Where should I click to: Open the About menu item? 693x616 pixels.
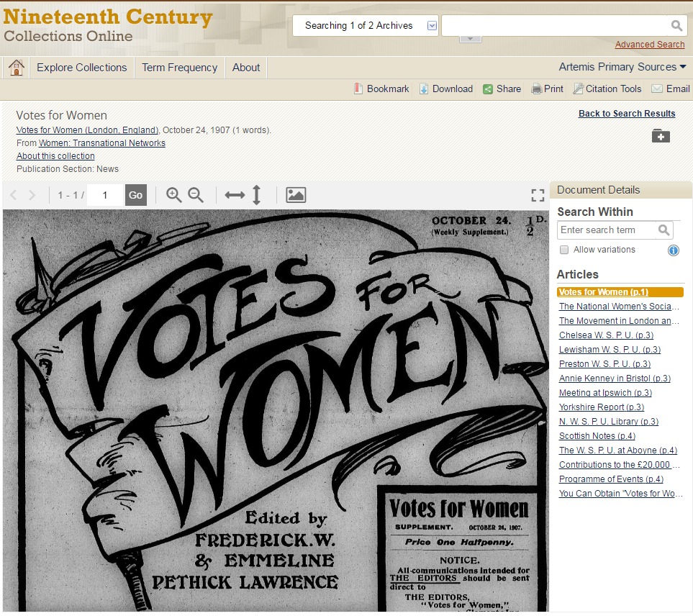point(246,68)
